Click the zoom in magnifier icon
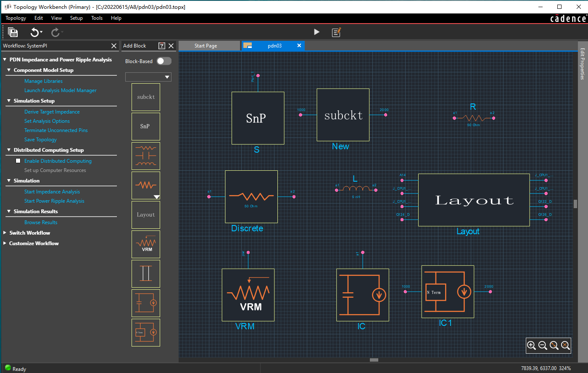Image resolution: width=588 pixels, height=373 pixels. tap(532, 345)
